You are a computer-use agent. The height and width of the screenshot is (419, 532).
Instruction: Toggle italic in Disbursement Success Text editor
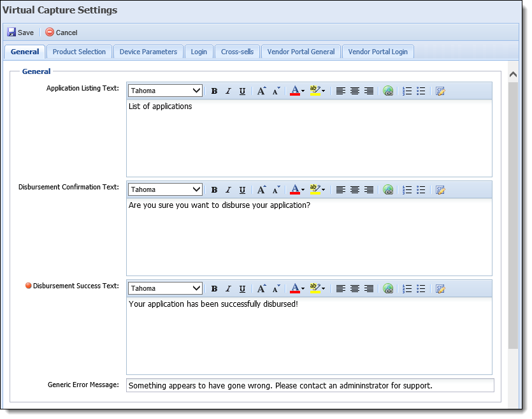[x=228, y=289]
